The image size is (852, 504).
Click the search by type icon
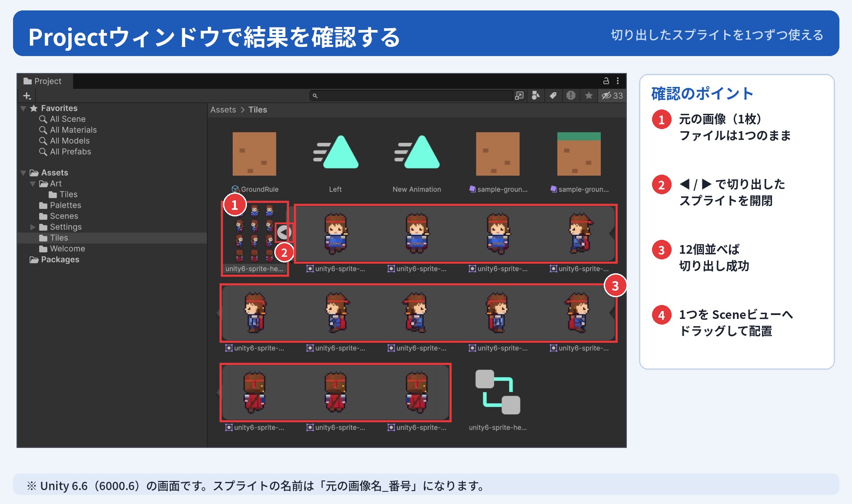(x=536, y=96)
